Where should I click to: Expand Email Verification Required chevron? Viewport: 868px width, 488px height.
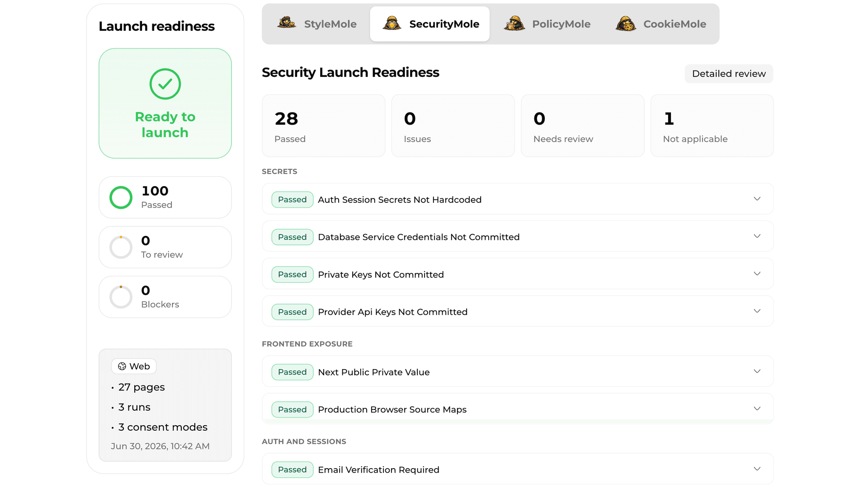coord(757,469)
